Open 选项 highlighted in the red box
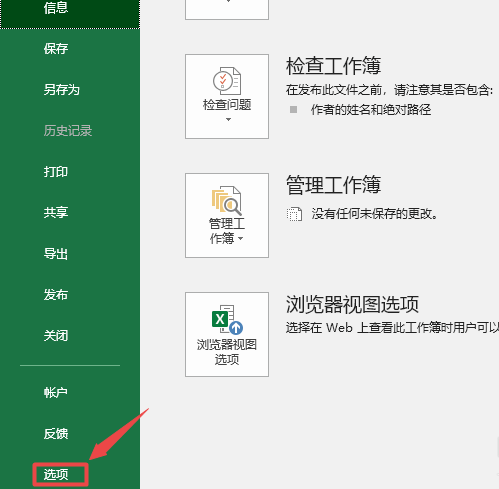This screenshot has height=489, width=499. coord(56,474)
